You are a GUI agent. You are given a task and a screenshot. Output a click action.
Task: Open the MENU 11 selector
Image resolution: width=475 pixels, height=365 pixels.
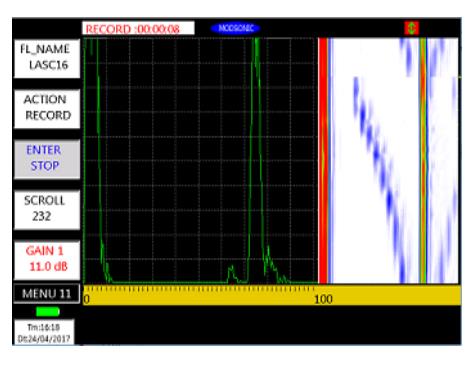(x=47, y=293)
